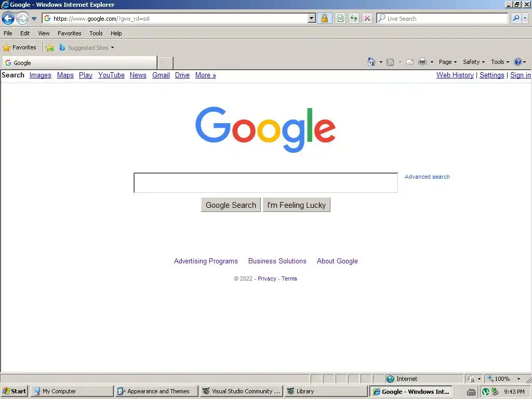Open the Tools command bar menu

tap(500, 62)
